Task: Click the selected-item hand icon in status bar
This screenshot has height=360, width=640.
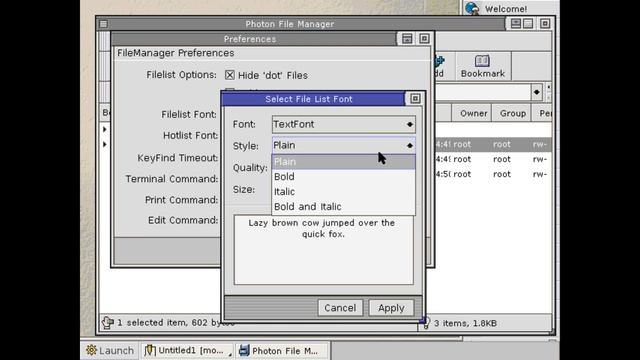Action: pyautogui.click(x=107, y=322)
